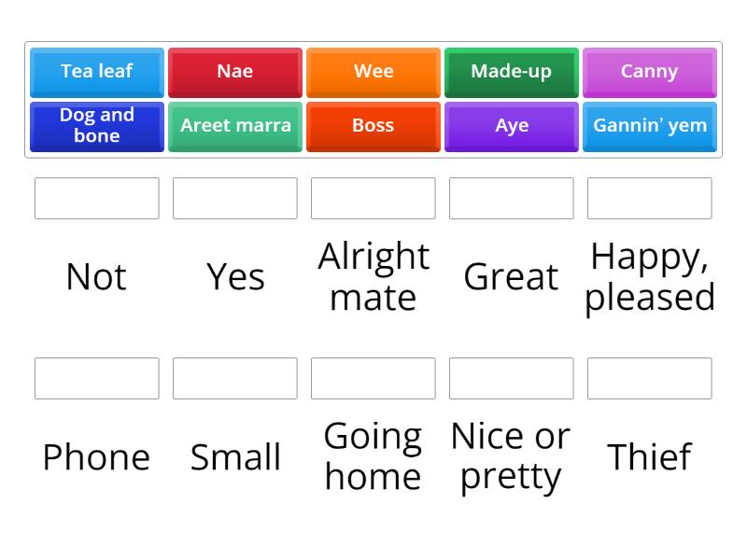The image size is (747, 560).
Task: Select the answer slot above 'Going home'
Action: coord(373,378)
